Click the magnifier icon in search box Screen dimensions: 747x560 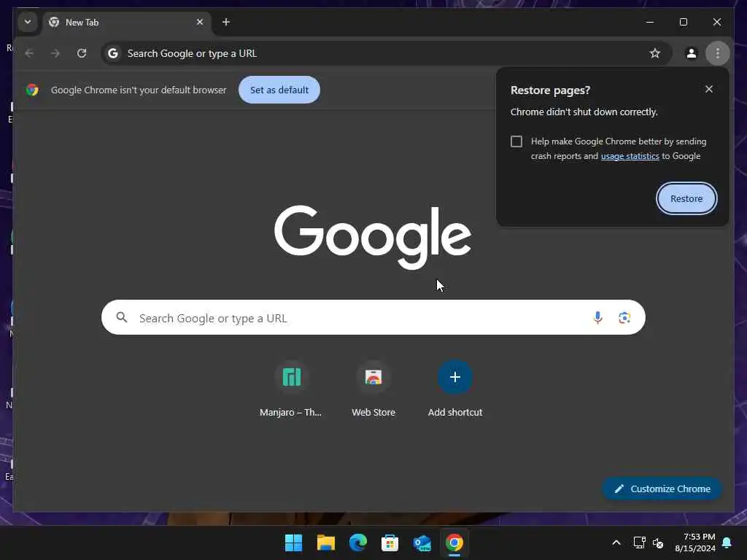coord(122,317)
